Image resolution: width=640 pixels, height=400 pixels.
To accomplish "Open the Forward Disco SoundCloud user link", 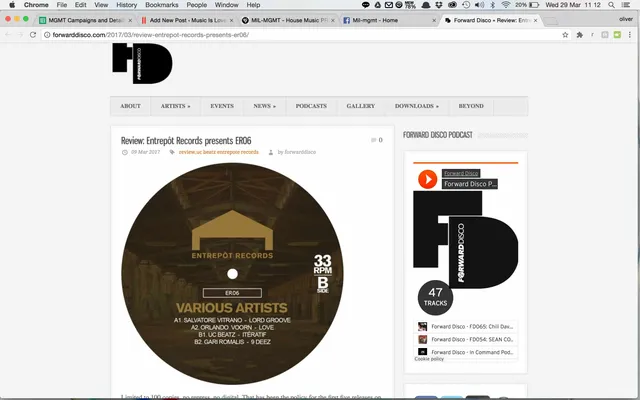I will click(x=461, y=173).
